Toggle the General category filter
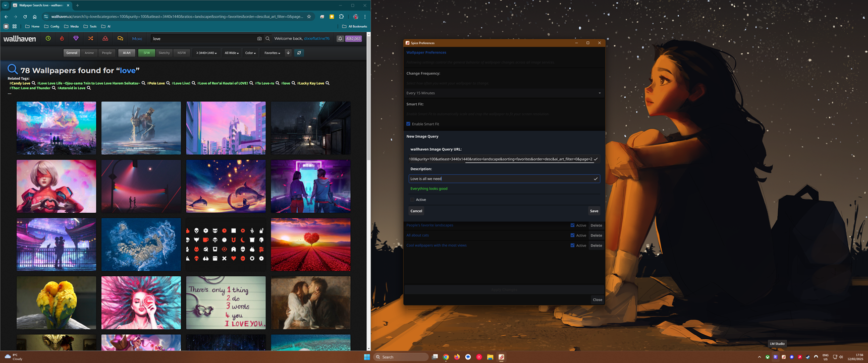This screenshot has height=363, width=868. click(72, 52)
